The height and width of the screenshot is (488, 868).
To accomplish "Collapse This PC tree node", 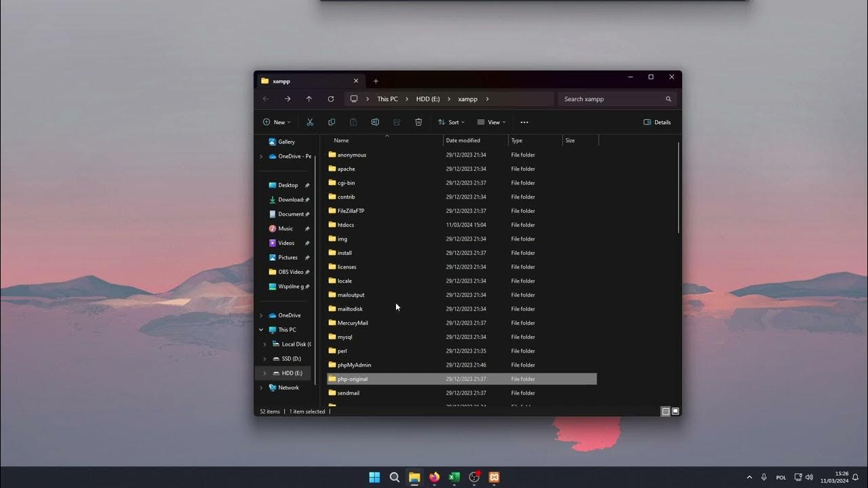I will [261, 330].
